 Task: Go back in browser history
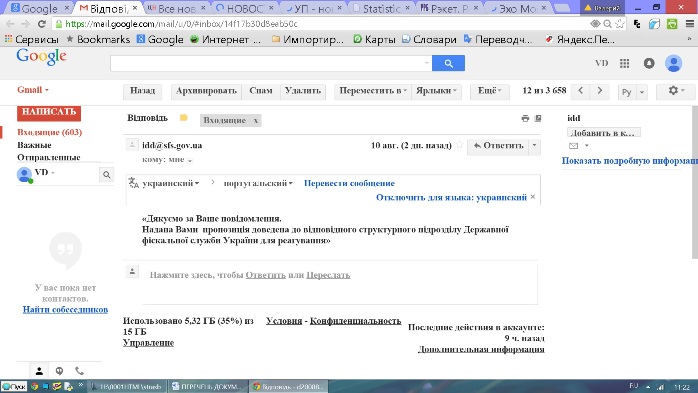(x=10, y=24)
